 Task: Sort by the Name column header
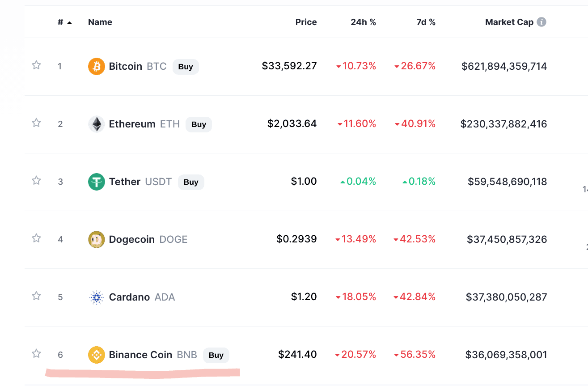(x=100, y=22)
